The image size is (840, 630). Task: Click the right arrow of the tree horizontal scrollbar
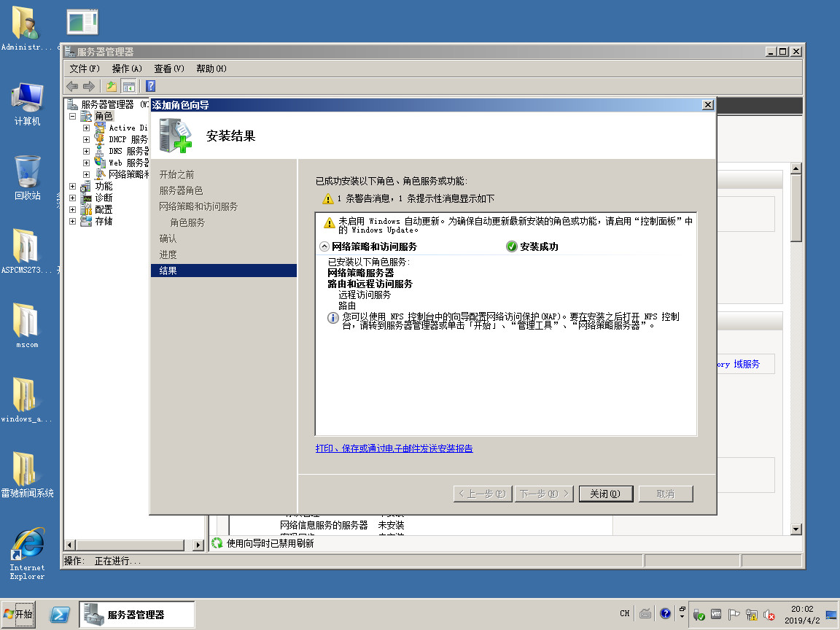pyautogui.click(x=198, y=545)
